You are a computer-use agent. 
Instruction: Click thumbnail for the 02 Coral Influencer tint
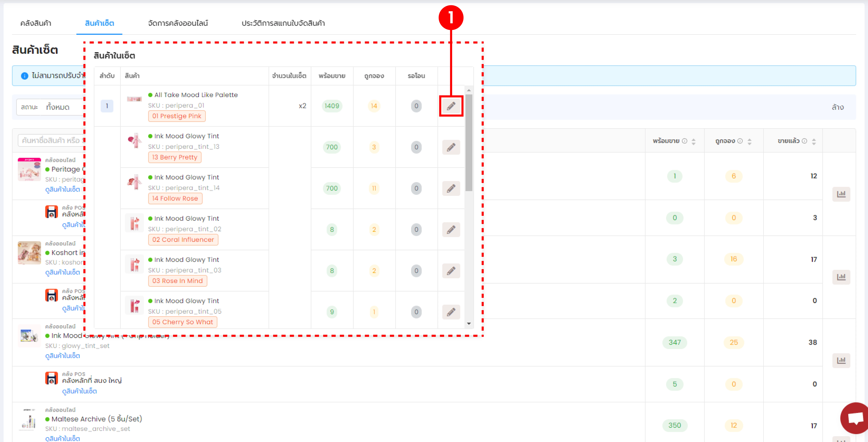pos(134,223)
